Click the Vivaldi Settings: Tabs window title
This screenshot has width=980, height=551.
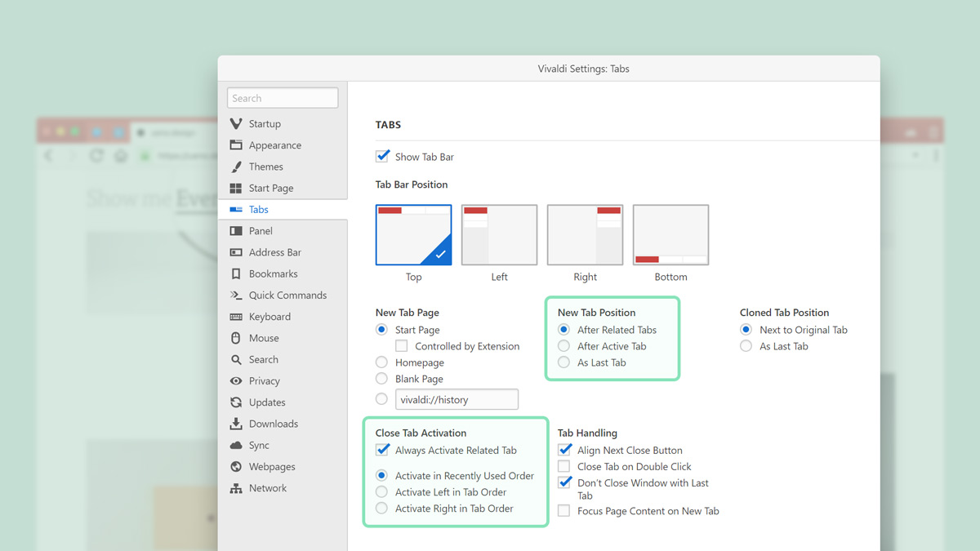click(584, 69)
